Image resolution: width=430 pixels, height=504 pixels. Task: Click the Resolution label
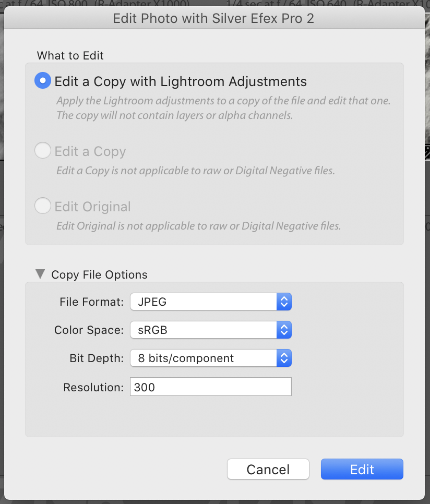[x=93, y=387]
